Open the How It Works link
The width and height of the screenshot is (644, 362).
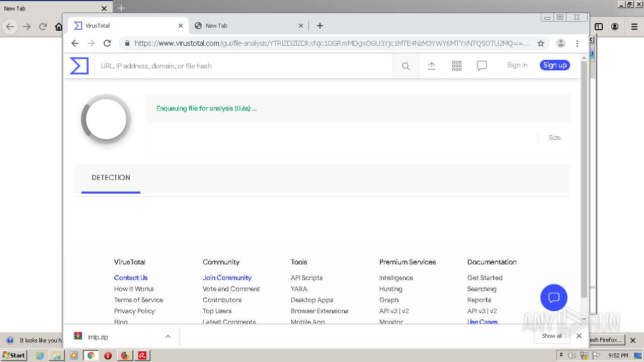point(134,289)
